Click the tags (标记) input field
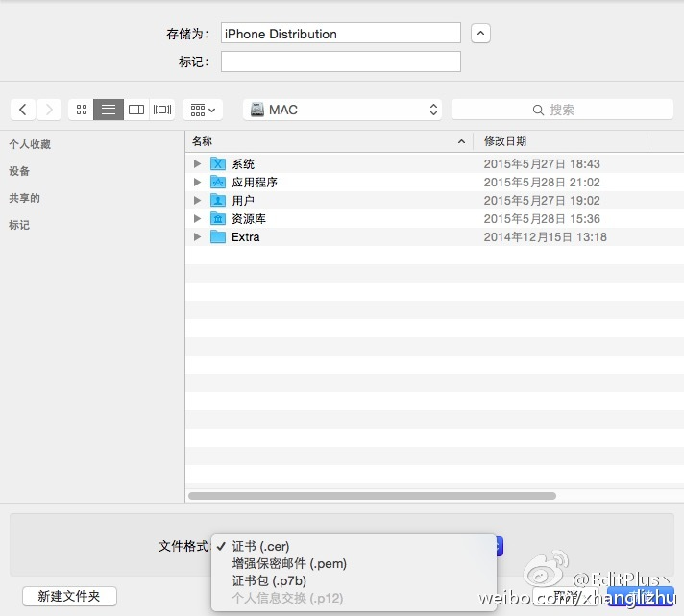The width and height of the screenshot is (684, 616). [x=341, y=62]
